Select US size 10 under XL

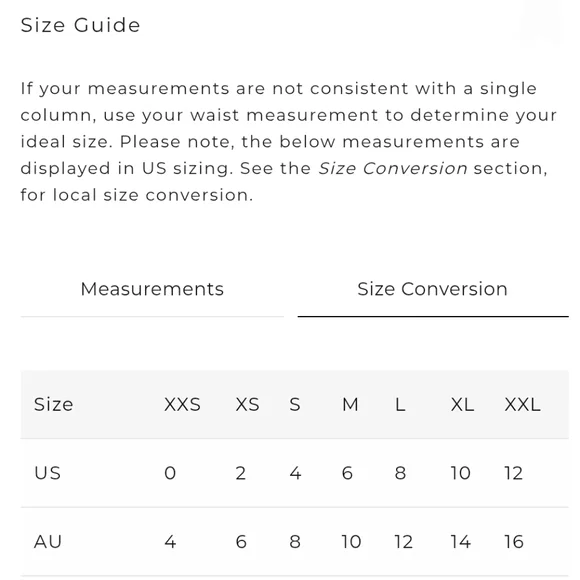[x=461, y=473]
